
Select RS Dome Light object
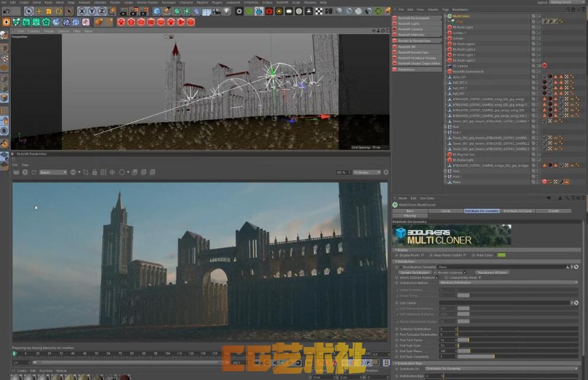[463, 160]
